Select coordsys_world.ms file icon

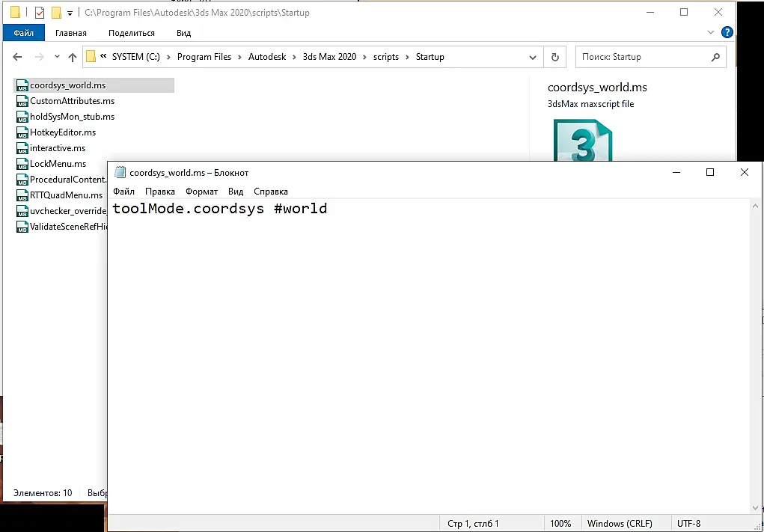click(x=22, y=85)
